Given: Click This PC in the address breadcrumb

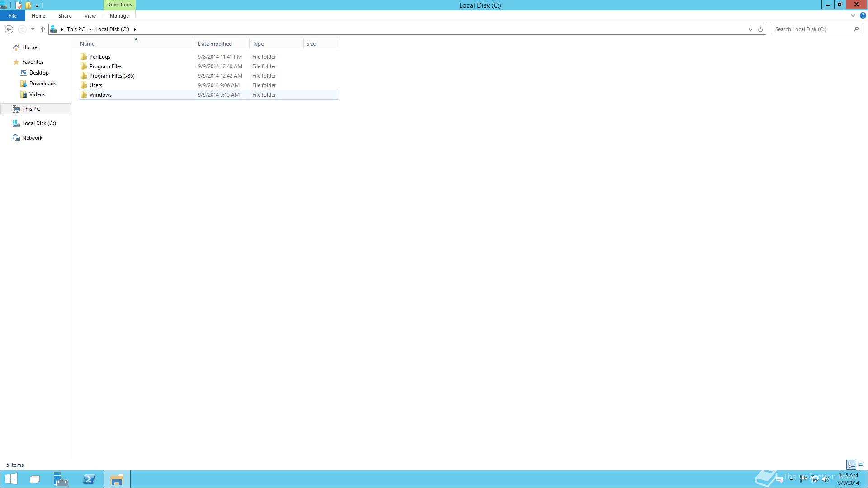Looking at the screenshot, I should pos(75,29).
